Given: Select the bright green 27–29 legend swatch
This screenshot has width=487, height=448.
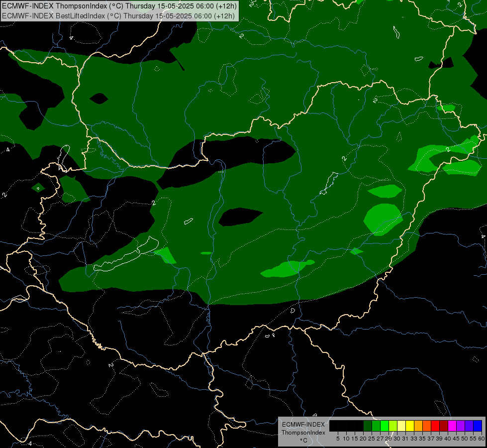Looking at the screenshot, I should coord(385,426).
